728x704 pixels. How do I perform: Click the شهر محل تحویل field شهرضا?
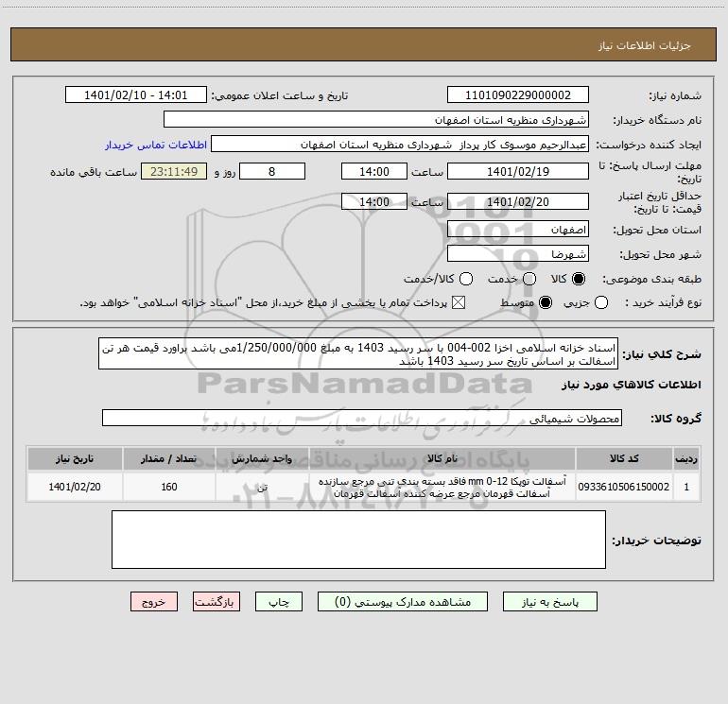[518, 254]
